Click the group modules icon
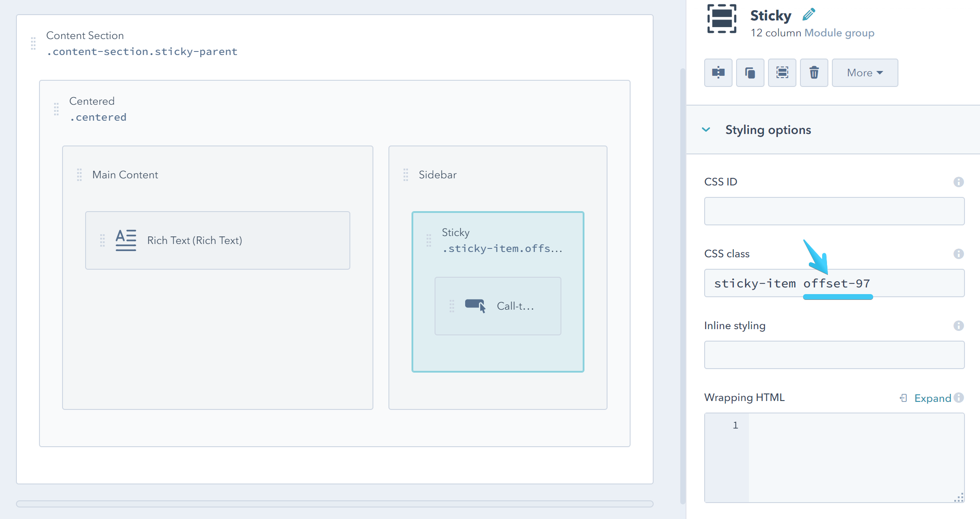 782,73
